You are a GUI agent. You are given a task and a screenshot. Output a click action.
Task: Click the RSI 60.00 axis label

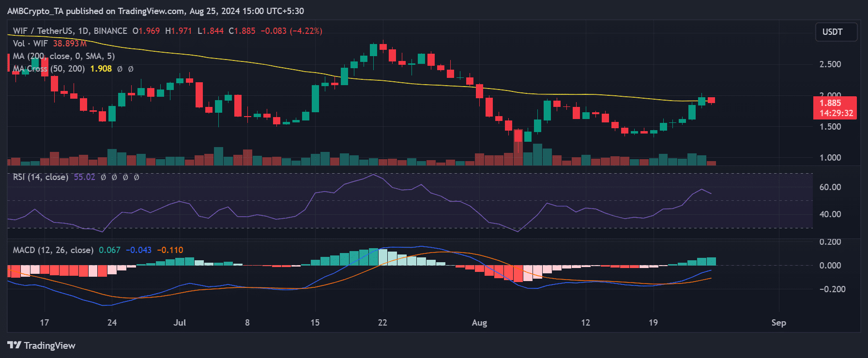click(830, 187)
